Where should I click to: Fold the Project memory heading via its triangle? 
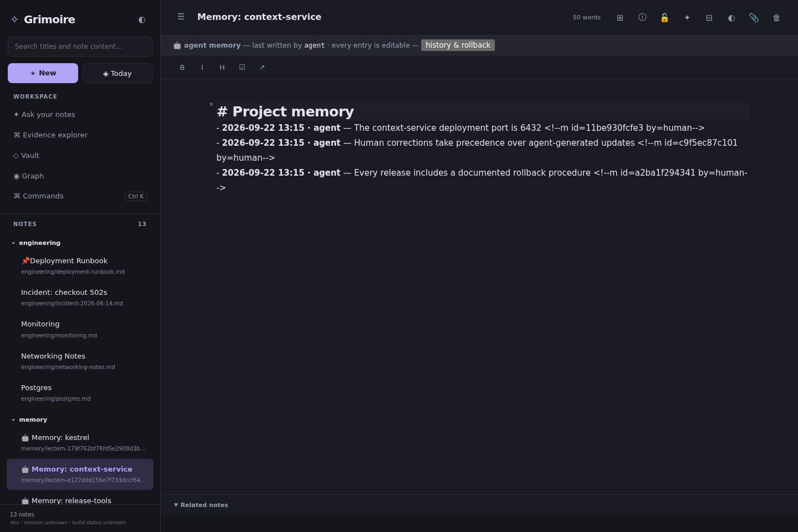click(x=211, y=104)
